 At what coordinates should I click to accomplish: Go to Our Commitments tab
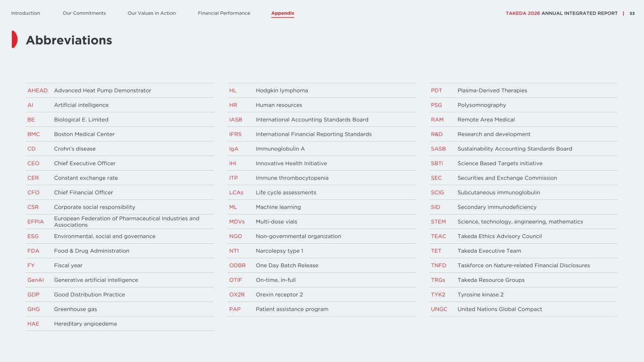[x=84, y=13]
